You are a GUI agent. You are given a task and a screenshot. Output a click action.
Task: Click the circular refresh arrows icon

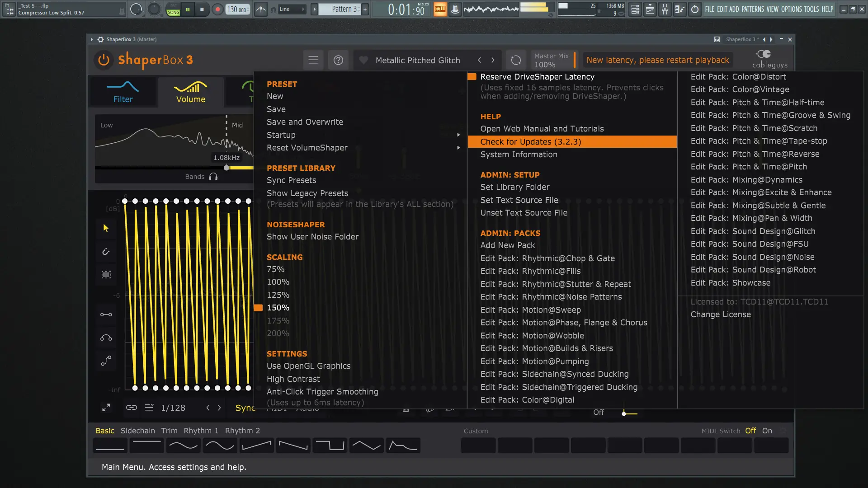pyautogui.click(x=516, y=60)
